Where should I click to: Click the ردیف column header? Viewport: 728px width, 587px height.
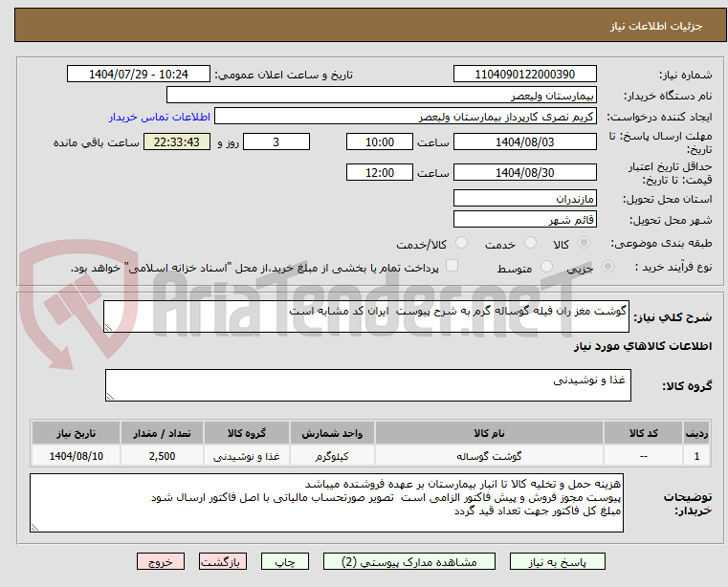click(696, 433)
